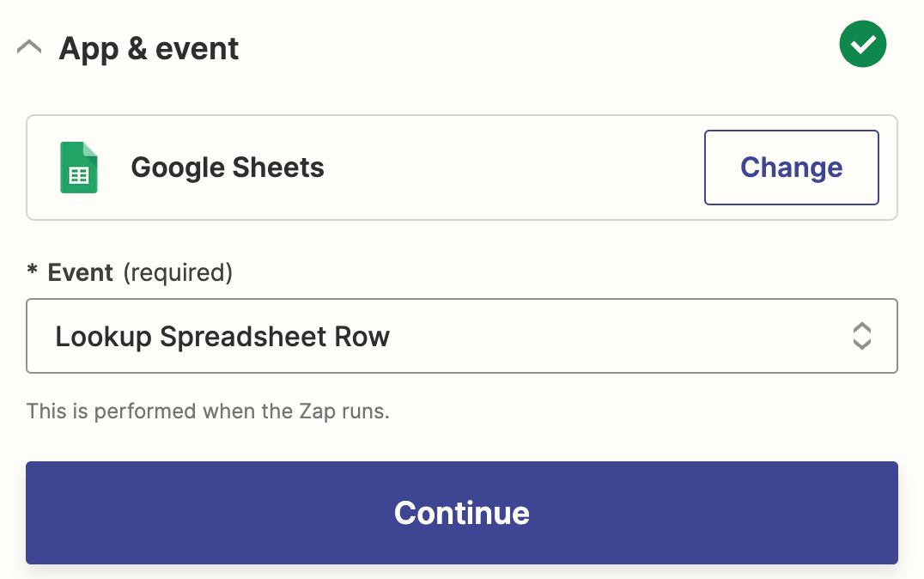Image resolution: width=924 pixels, height=579 pixels.
Task: Select the Lookup Spreadsheet Row event field
Action: (462, 336)
